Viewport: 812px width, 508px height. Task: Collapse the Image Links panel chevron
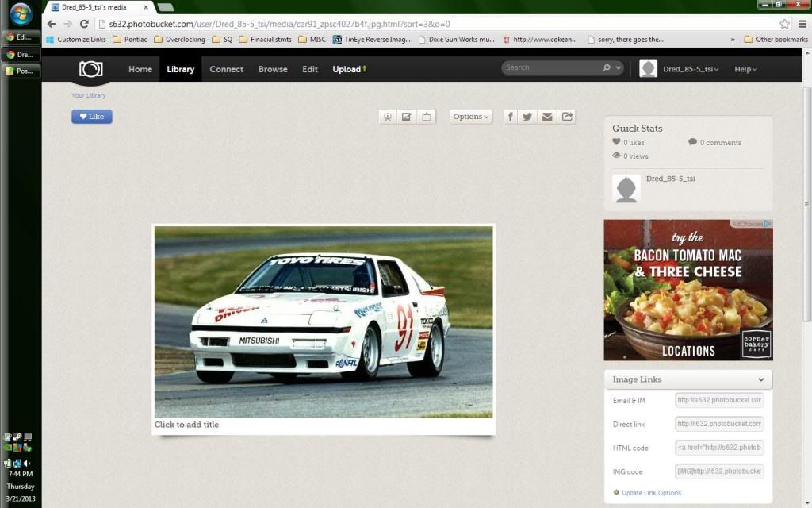(760, 379)
